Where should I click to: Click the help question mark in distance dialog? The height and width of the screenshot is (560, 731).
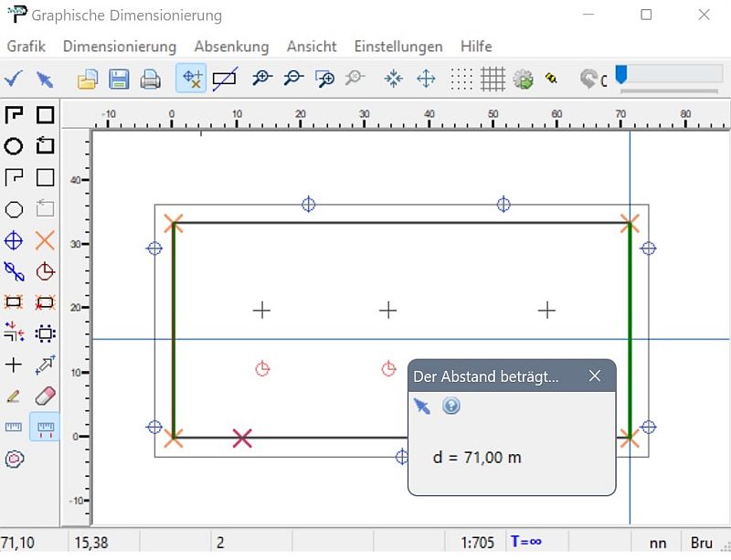[x=450, y=406]
